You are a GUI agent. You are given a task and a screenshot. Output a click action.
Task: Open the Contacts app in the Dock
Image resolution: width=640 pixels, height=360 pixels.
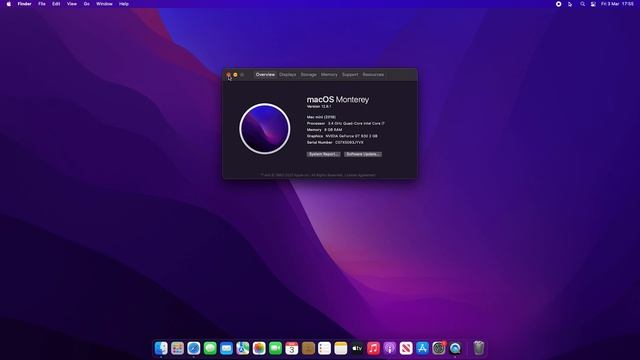coord(308,348)
